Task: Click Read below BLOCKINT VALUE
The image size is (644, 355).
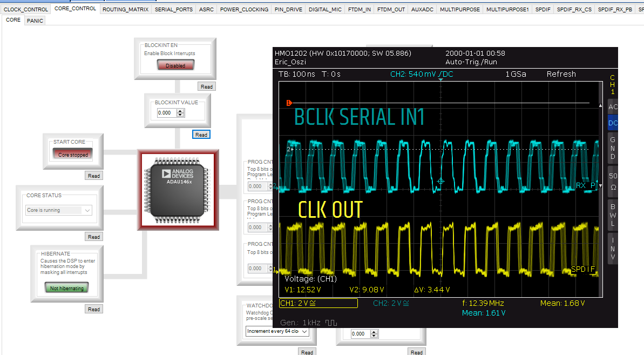Action: (201, 135)
